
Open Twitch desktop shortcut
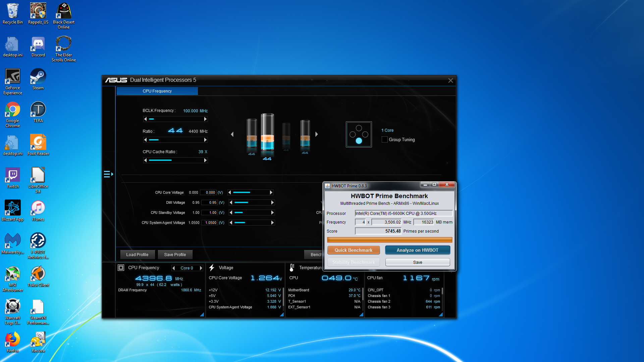coord(13,178)
